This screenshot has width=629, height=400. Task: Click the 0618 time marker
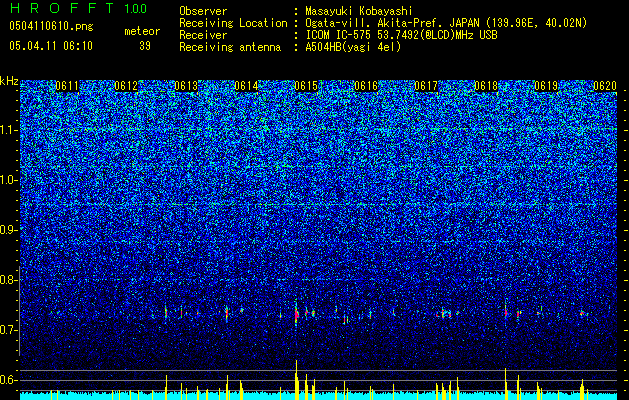486,86
